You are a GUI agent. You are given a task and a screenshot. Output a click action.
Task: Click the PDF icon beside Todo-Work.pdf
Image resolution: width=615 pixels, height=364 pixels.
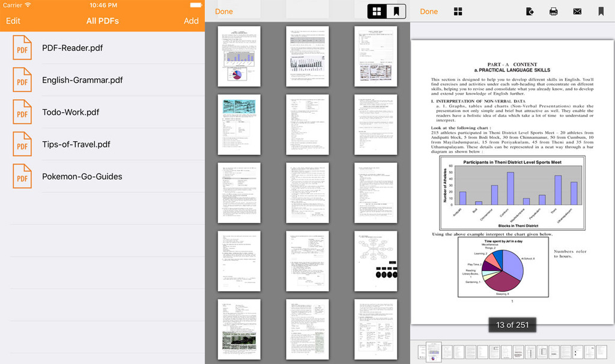point(22,112)
